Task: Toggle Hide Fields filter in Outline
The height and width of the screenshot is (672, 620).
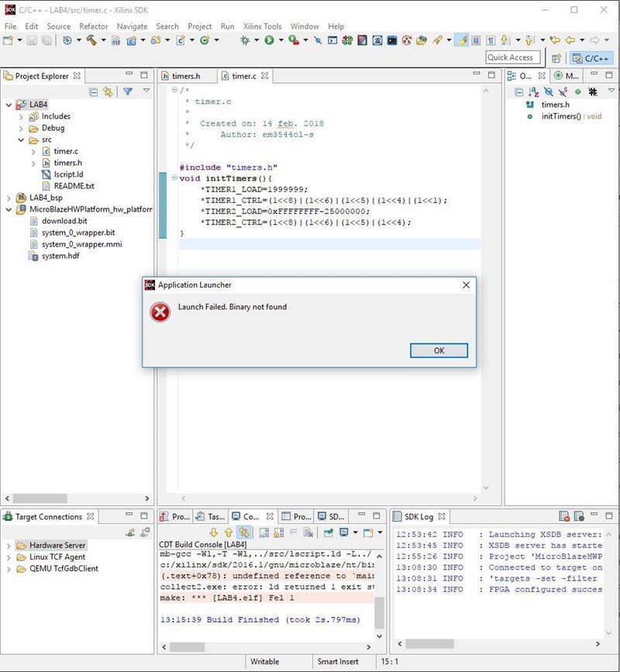Action: [548, 91]
